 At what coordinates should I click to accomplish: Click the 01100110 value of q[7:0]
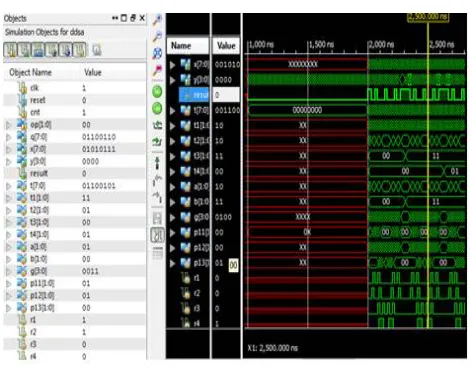click(99, 137)
